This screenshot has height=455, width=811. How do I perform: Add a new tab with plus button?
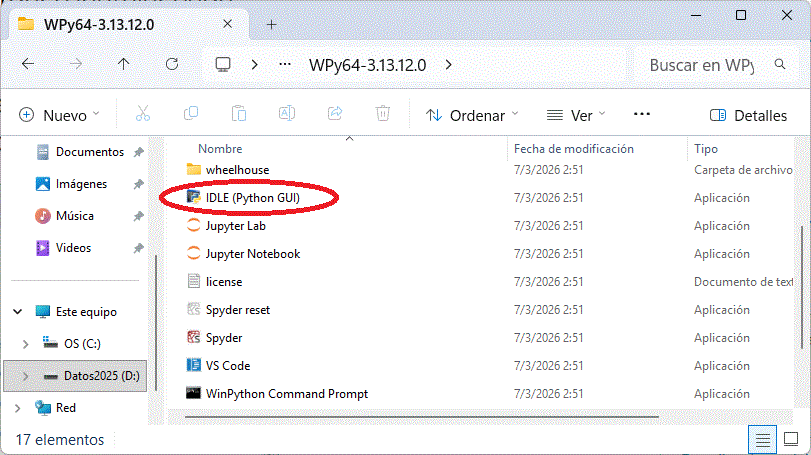[272, 24]
